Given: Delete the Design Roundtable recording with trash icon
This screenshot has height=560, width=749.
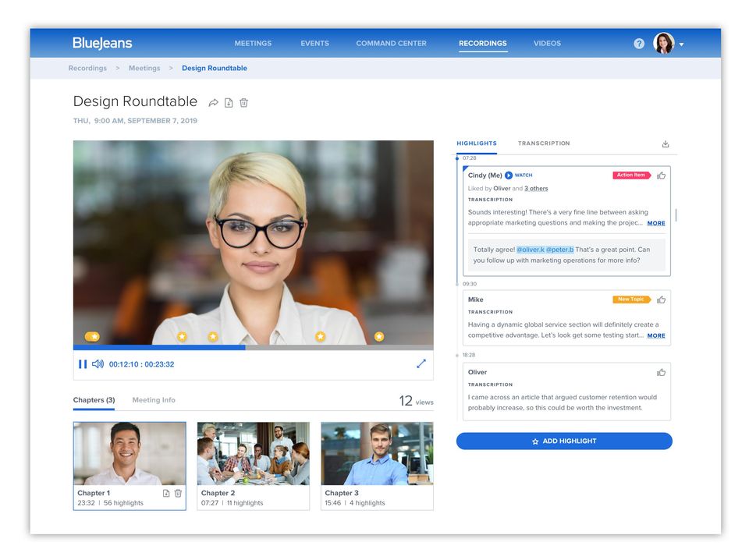Looking at the screenshot, I should (243, 103).
